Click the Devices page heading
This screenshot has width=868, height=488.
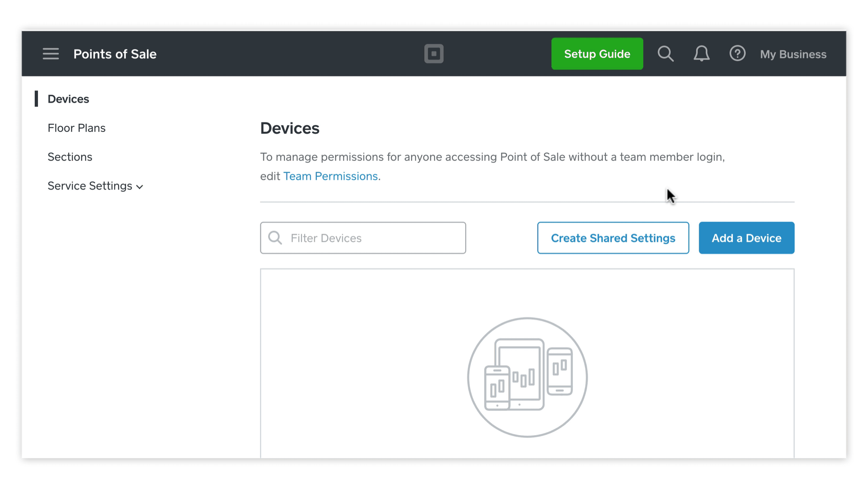click(x=290, y=128)
